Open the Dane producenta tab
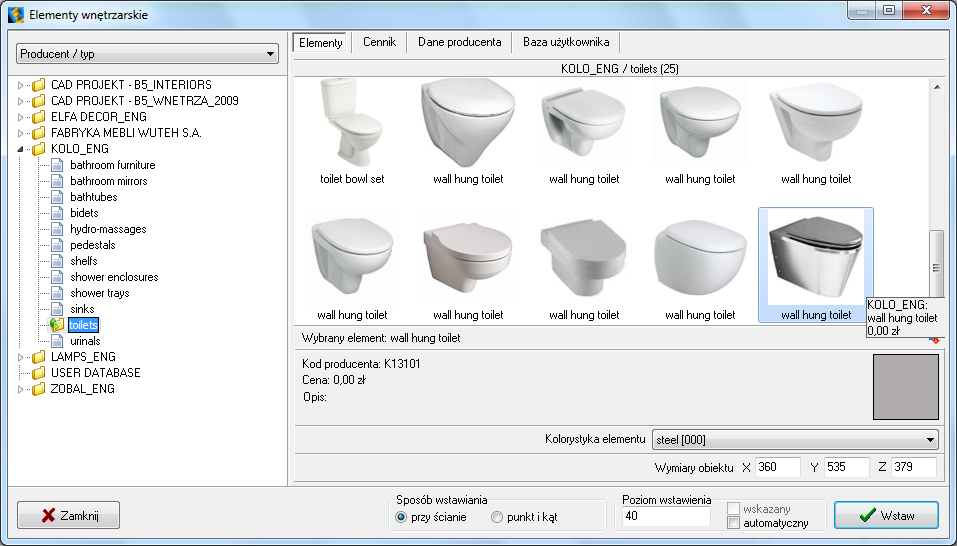The width and height of the screenshot is (957, 546). point(460,42)
